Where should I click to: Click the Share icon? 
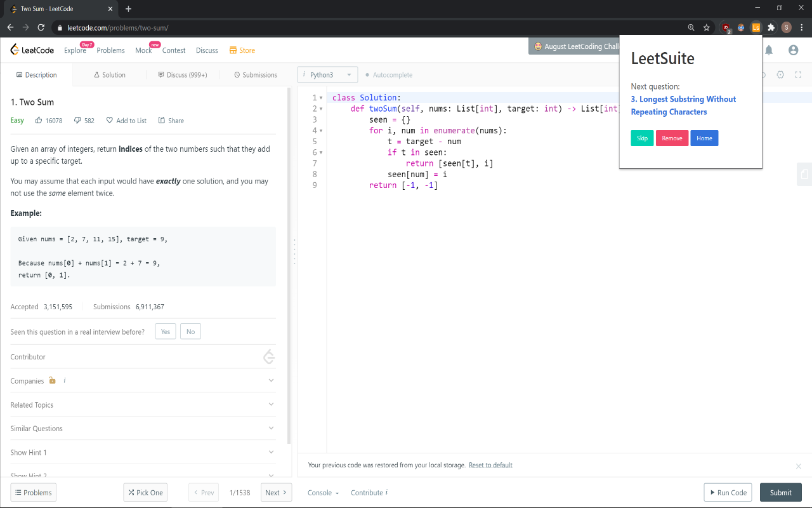point(162,121)
